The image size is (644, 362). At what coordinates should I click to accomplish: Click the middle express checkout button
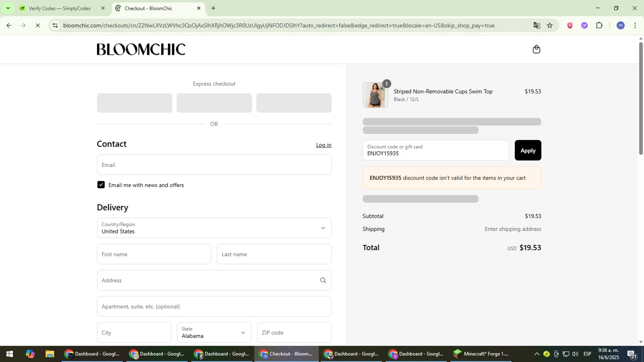(214, 103)
